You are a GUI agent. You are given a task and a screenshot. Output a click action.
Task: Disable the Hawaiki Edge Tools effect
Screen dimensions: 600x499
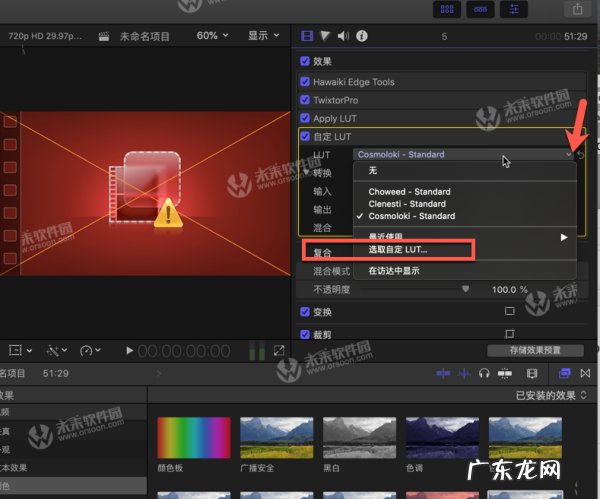point(305,82)
